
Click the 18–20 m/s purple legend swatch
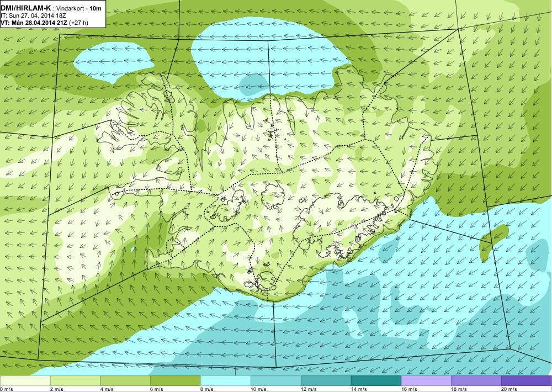[476, 381]
